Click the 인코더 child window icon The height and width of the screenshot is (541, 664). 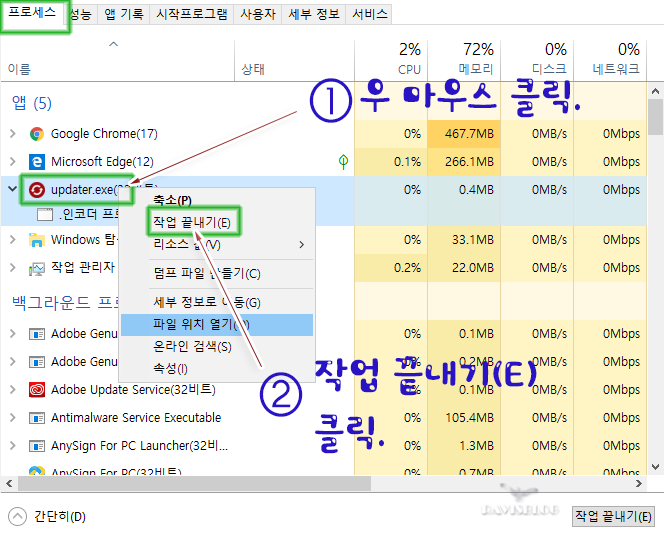click(x=45, y=215)
